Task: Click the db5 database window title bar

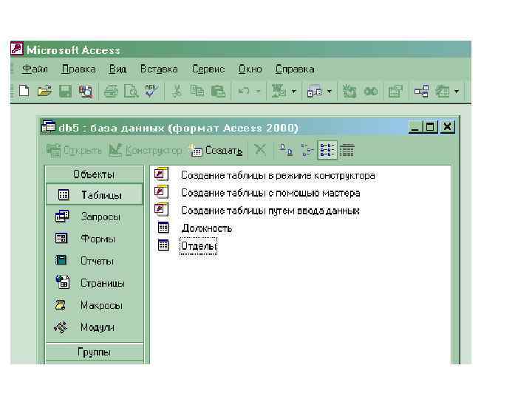Action: pos(224,128)
